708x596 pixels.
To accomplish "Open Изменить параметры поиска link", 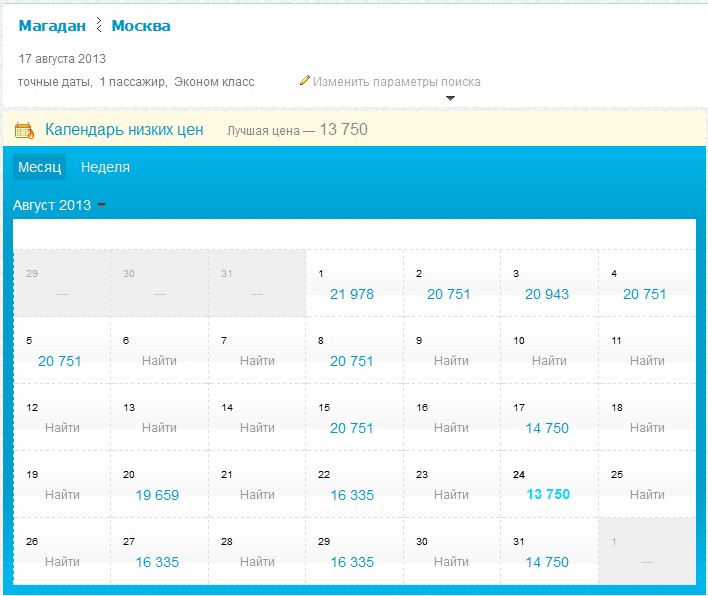I will pyautogui.click(x=396, y=82).
